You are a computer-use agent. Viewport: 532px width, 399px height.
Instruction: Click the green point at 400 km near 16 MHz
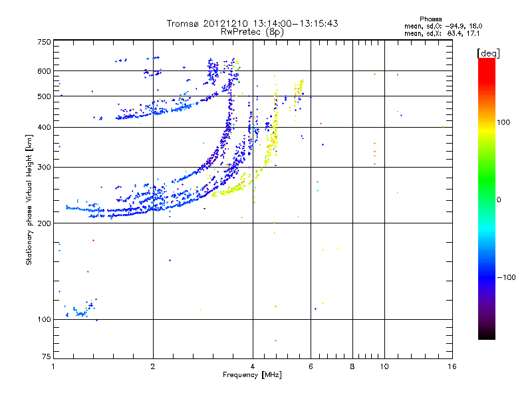[443, 127]
